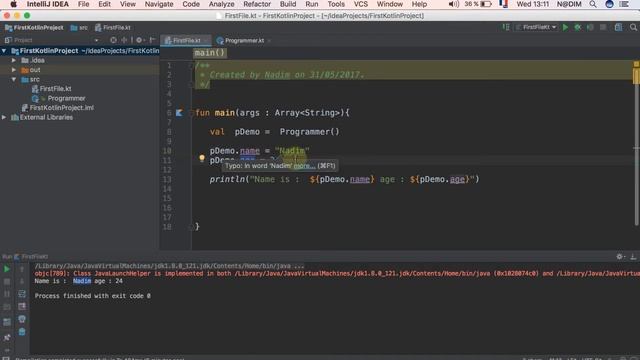Click the volume icon in macOS menu bar

click(x=453, y=4)
